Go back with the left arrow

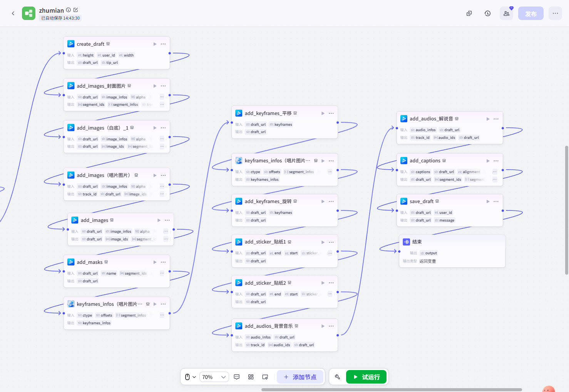pyautogui.click(x=13, y=13)
